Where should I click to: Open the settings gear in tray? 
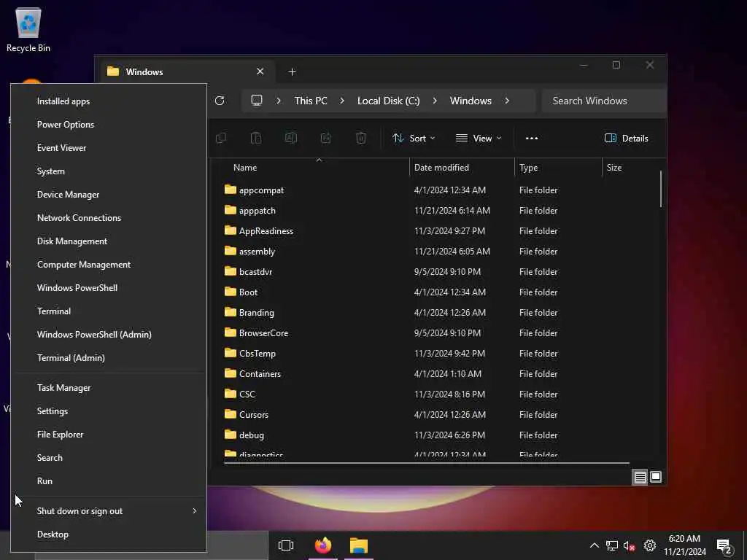(x=650, y=545)
